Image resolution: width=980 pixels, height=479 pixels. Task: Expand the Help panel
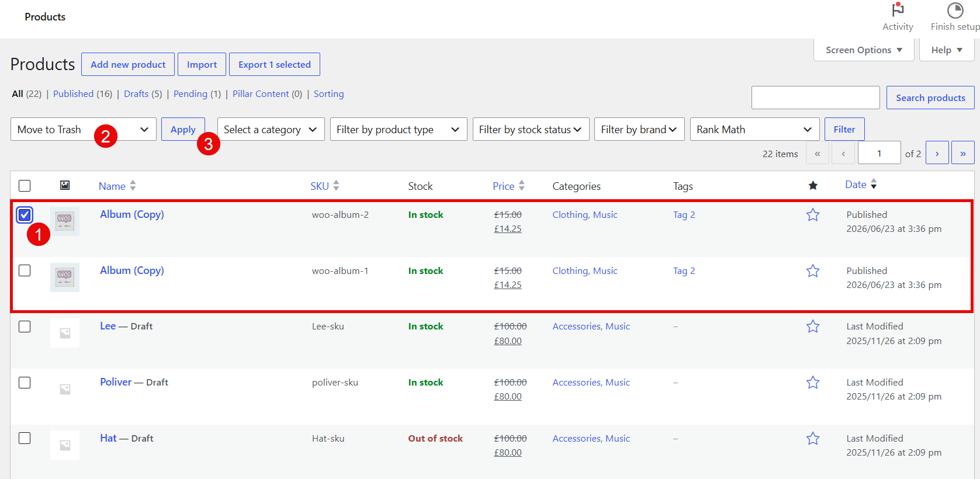(x=947, y=50)
